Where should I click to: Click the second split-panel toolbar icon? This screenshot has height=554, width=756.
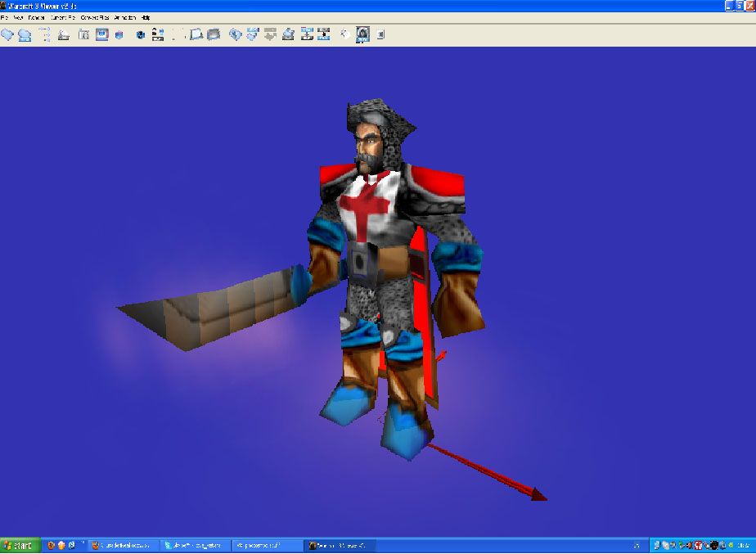(x=324, y=34)
